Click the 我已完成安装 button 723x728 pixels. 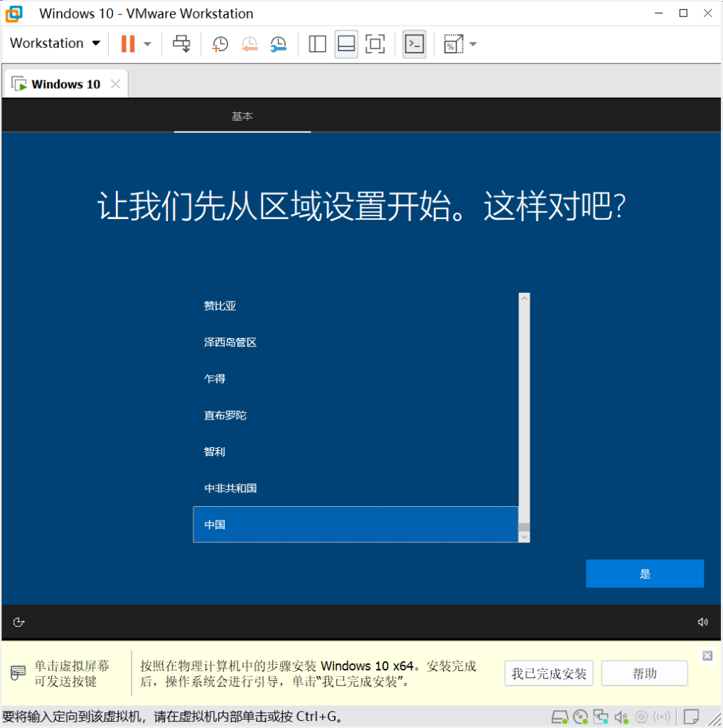[549, 673]
